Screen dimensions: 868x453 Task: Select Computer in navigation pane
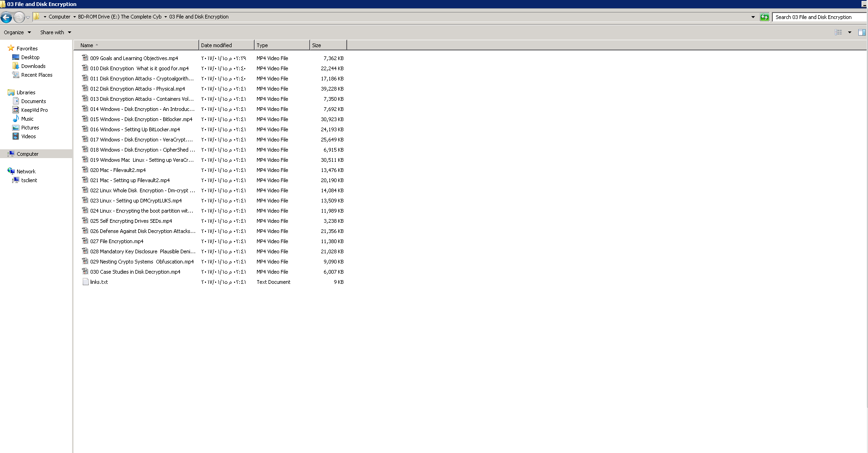point(27,154)
